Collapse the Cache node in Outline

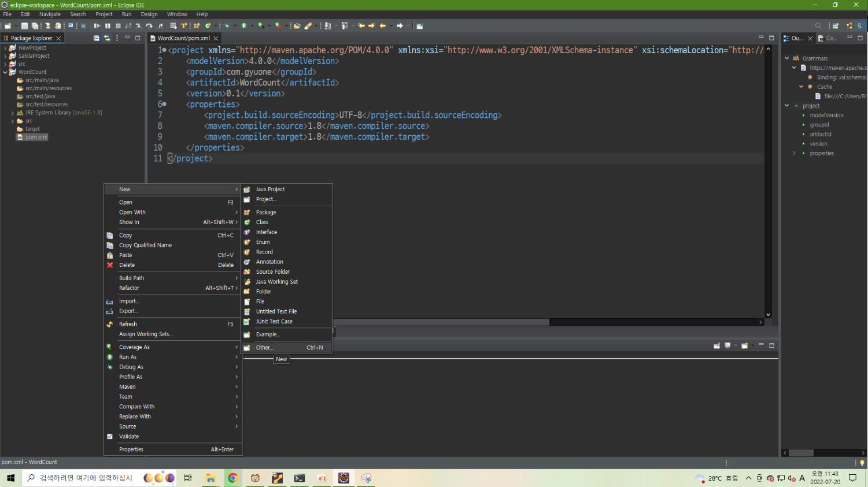tap(801, 87)
